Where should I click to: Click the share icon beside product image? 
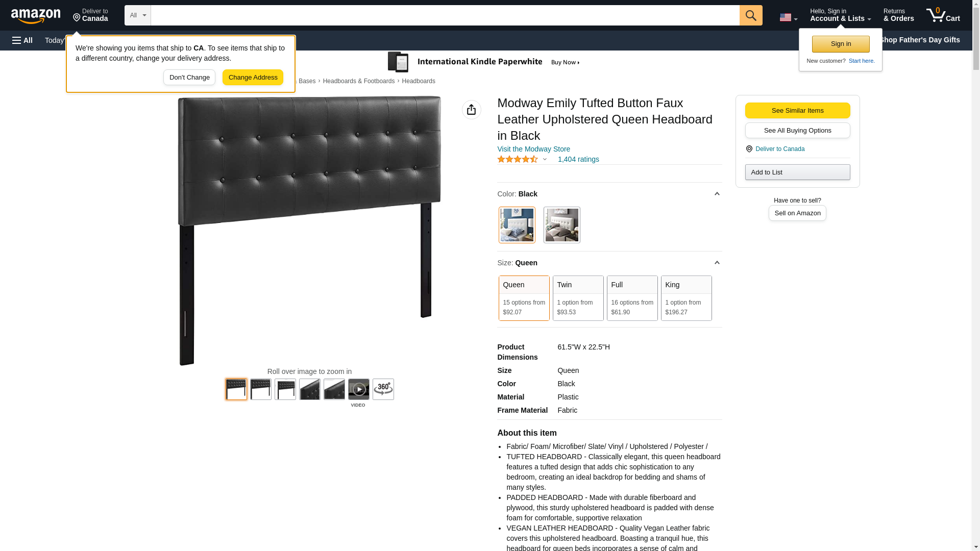click(x=471, y=110)
